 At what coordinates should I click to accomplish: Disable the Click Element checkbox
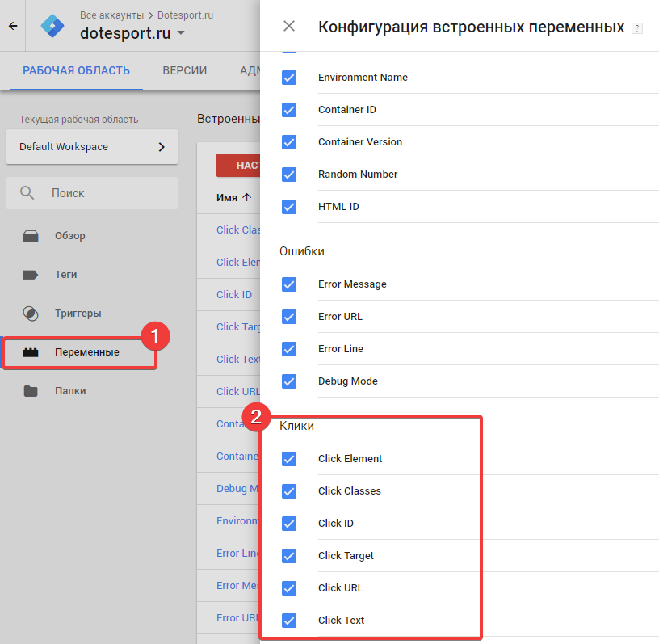[x=288, y=458]
